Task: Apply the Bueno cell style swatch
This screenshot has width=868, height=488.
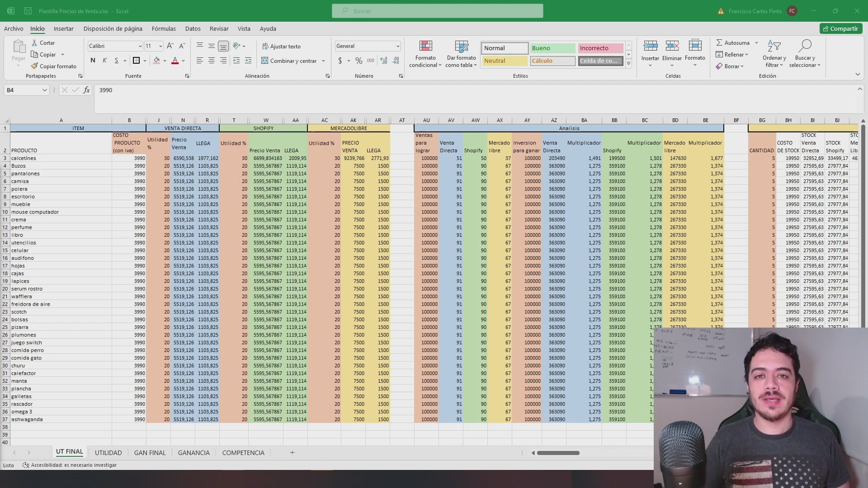Action: [x=552, y=48]
